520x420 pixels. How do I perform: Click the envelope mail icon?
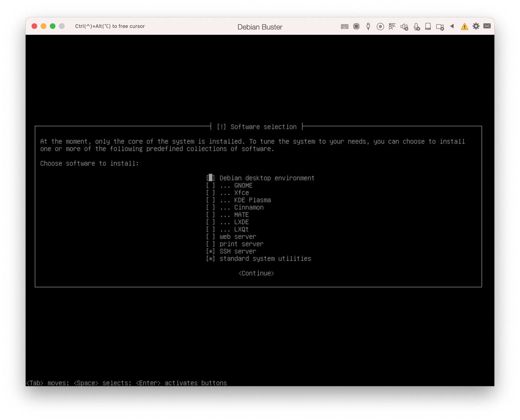coord(487,26)
